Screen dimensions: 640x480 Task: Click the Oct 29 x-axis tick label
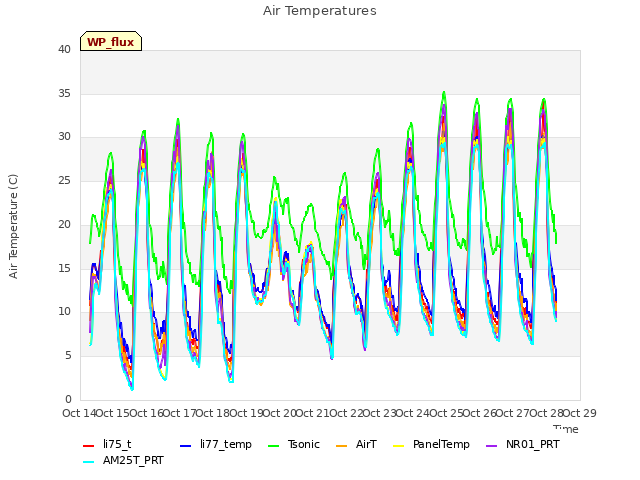click(x=580, y=413)
